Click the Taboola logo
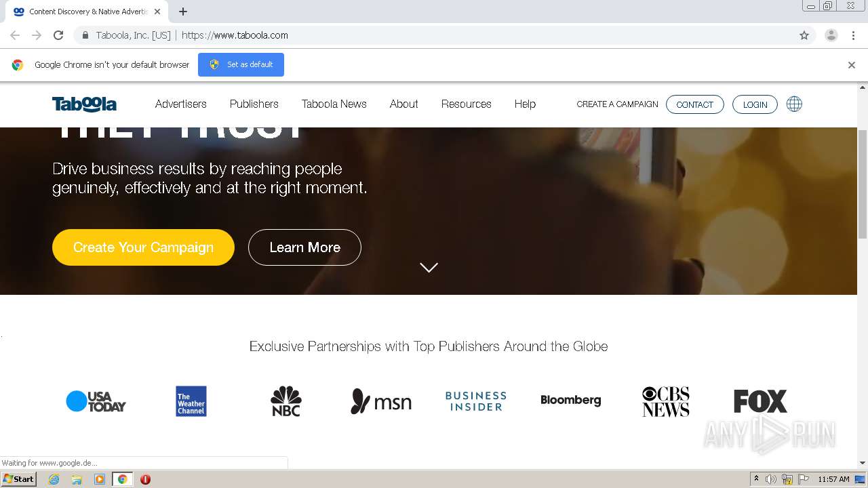The width and height of the screenshot is (868, 488). click(84, 104)
